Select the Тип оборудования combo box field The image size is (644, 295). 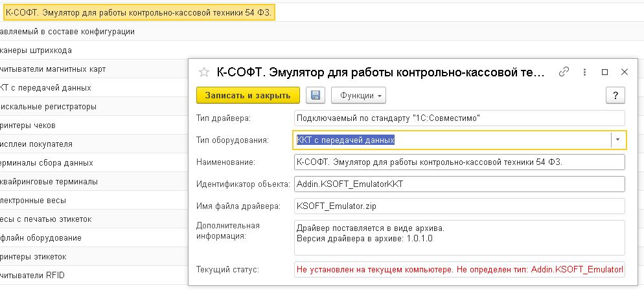[459, 140]
